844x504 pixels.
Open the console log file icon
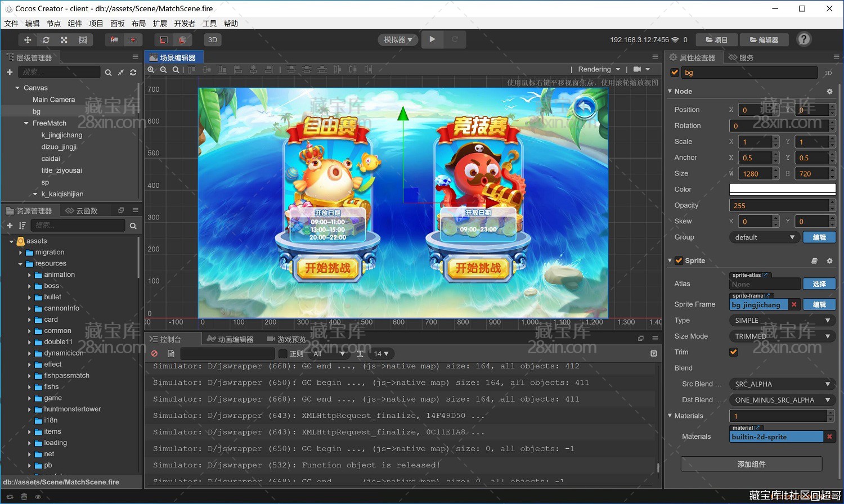coord(171,354)
